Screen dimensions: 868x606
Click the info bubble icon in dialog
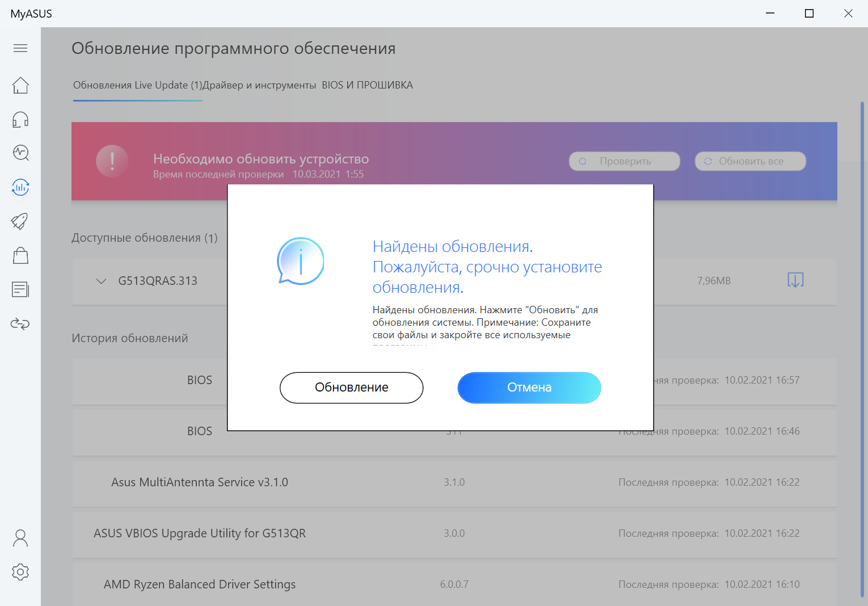pos(300,261)
